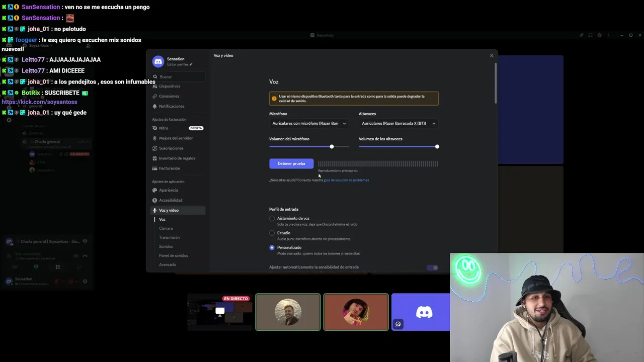The image size is (644, 362).
Task: Click the Apariencia palette icon
Action: coord(154,190)
